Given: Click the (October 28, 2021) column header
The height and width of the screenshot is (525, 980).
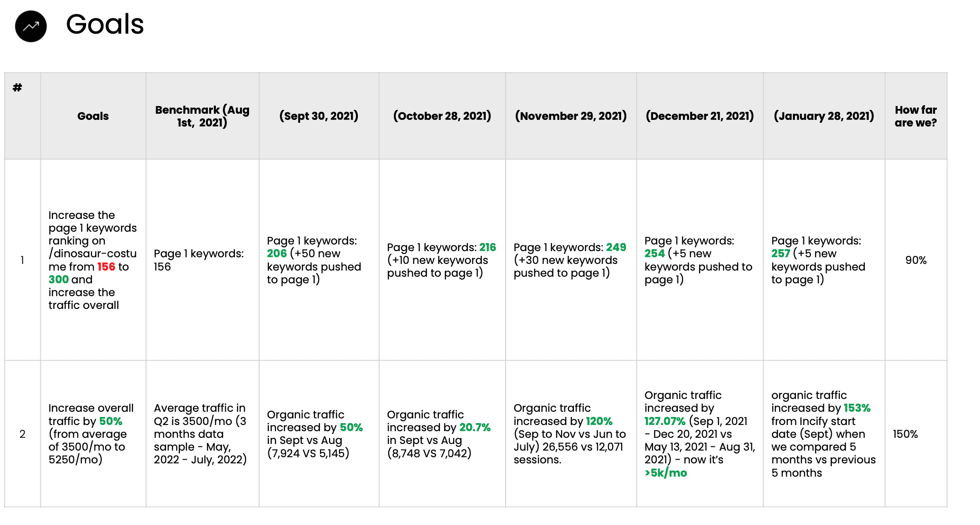Looking at the screenshot, I should click(x=442, y=116).
